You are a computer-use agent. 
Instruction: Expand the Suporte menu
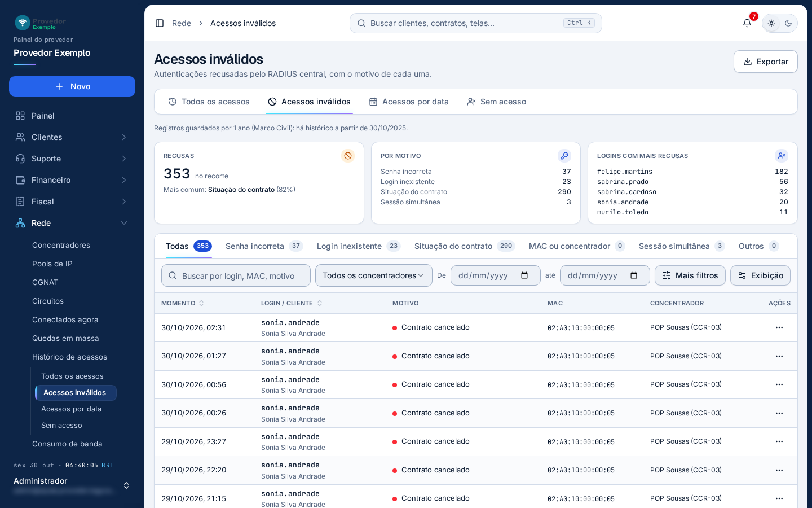click(72, 159)
